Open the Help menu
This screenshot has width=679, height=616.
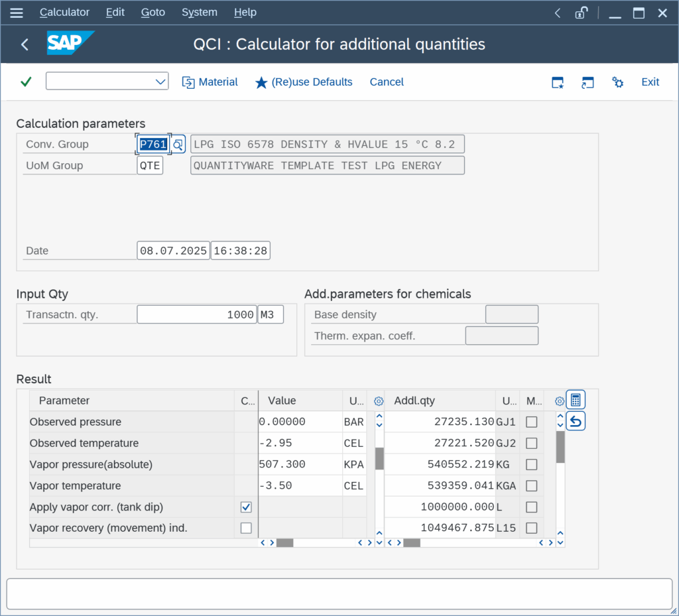pyautogui.click(x=245, y=12)
